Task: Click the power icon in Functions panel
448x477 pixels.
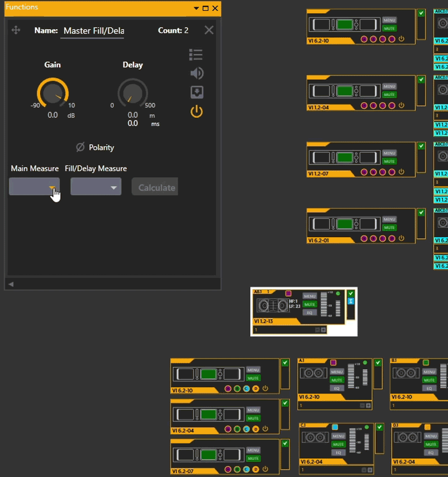Action: tap(197, 112)
